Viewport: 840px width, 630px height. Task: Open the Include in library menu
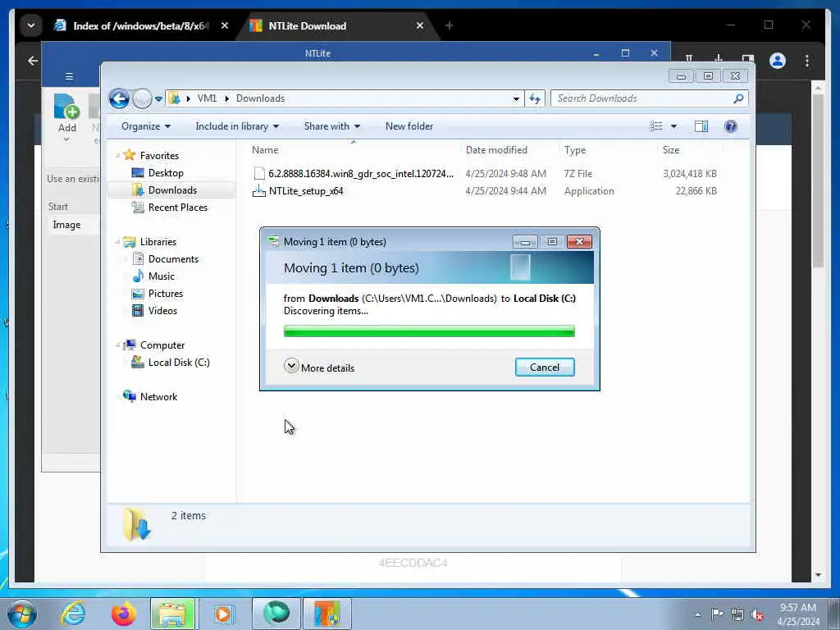[237, 126]
